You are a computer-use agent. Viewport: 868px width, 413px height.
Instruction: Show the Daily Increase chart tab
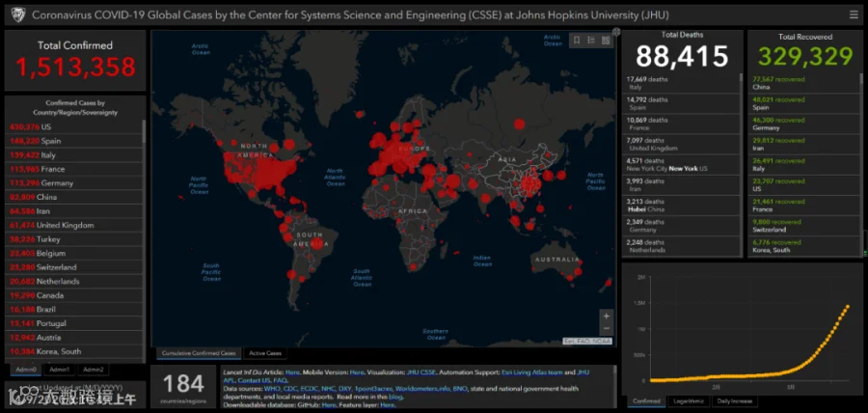[x=734, y=400]
